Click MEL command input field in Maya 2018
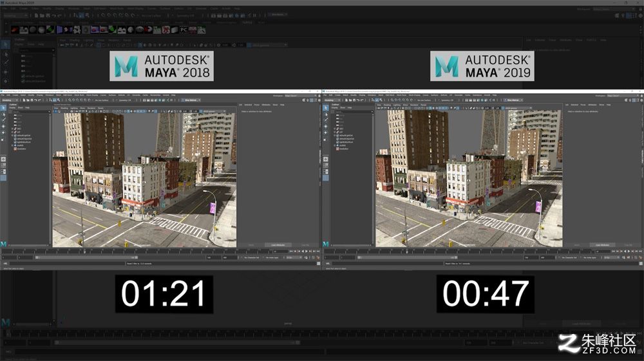The image size is (644, 361). (x=67, y=263)
